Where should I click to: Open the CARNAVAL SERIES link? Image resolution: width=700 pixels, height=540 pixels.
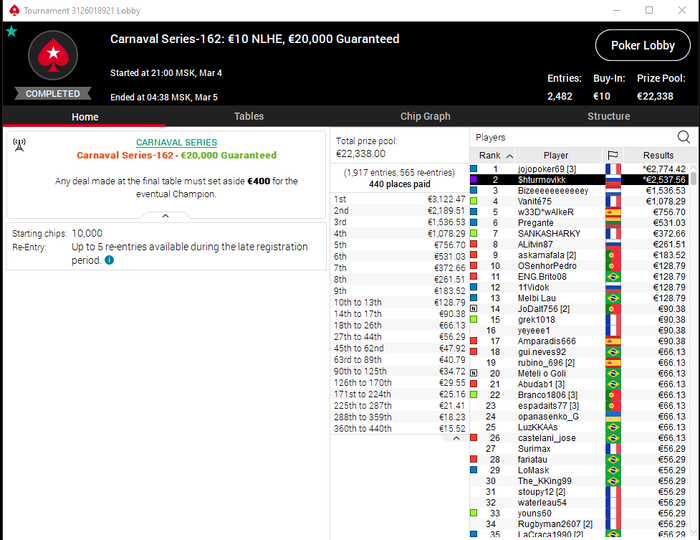point(177,142)
